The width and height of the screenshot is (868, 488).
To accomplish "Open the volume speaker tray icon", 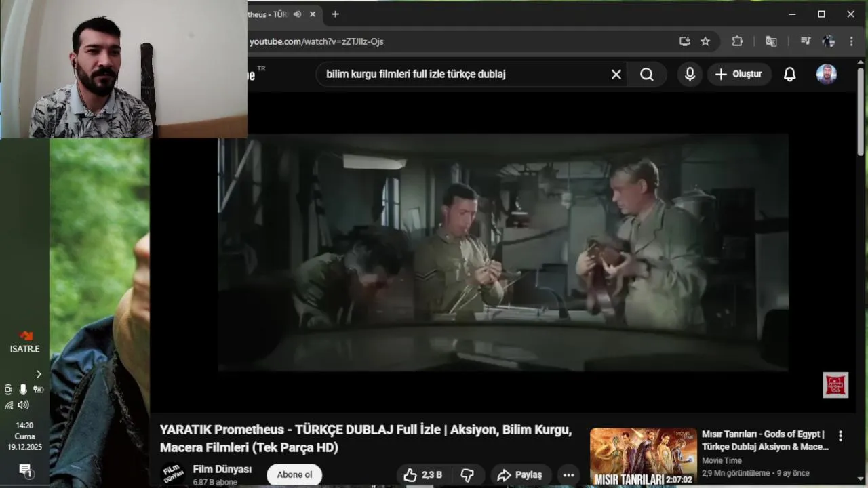I will coord(24,405).
